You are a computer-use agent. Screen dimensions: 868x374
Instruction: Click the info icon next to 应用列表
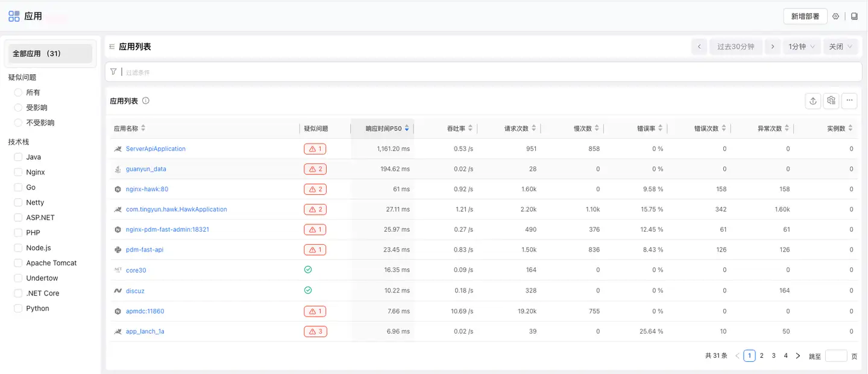click(x=145, y=101)
